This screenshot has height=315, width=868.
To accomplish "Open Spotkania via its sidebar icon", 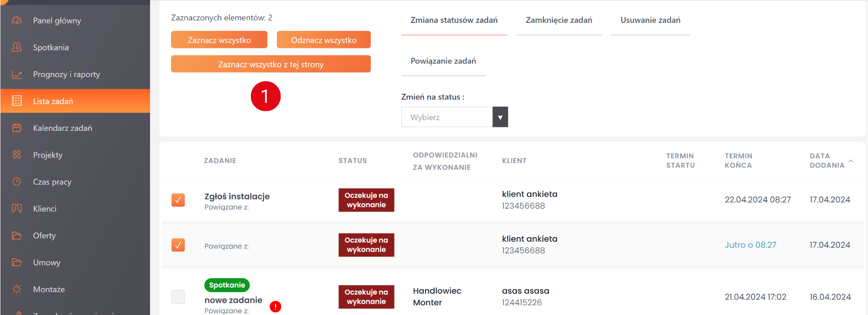I will 17,47.
